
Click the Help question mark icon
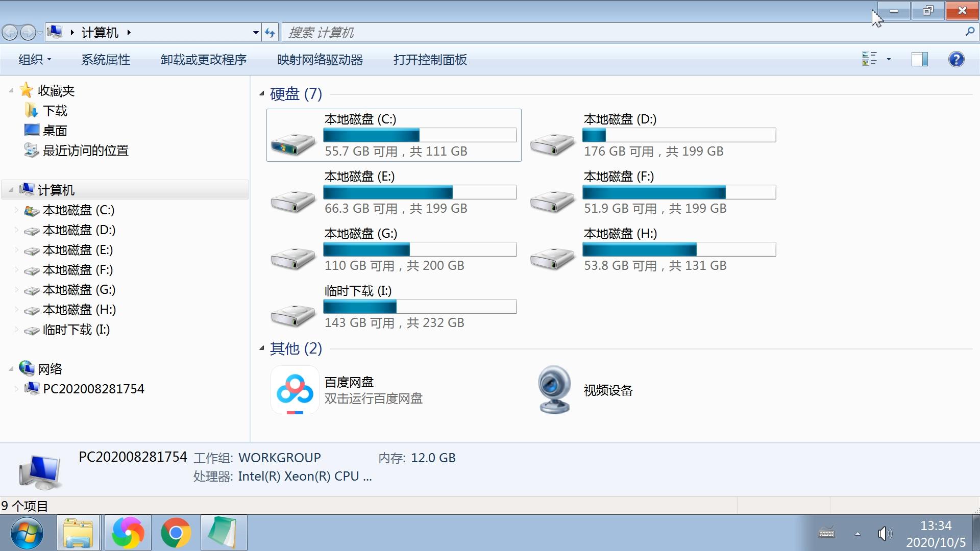click(x=955, y=59)
